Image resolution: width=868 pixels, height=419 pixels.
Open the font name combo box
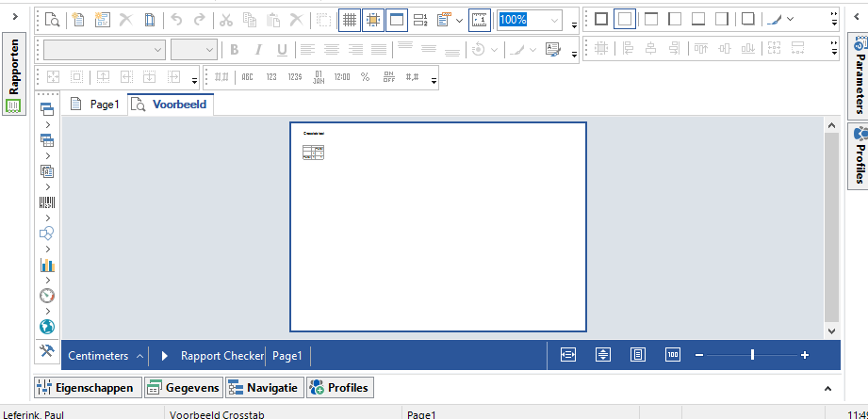[x=105, y=50]
